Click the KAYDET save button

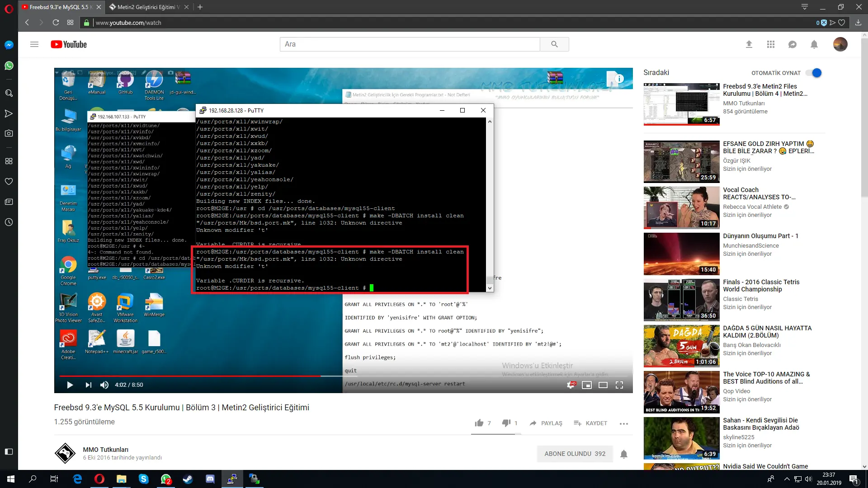click(590, 423)
